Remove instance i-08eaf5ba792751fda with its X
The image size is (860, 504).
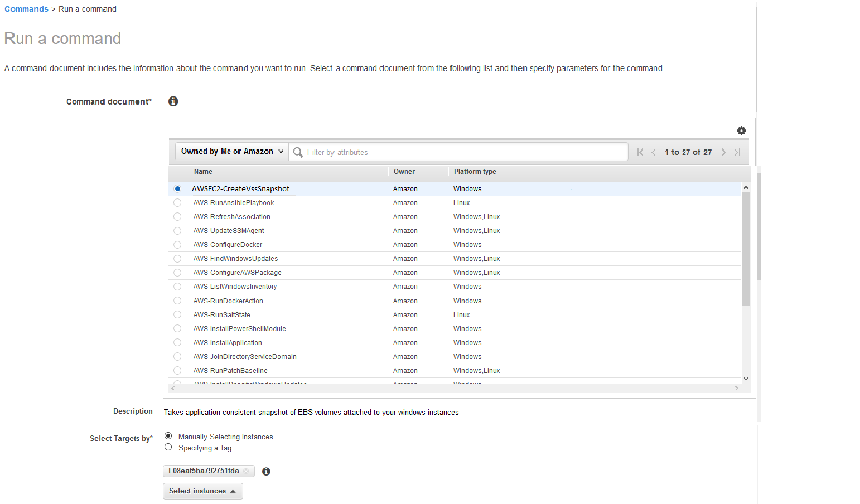click(x=247, y=471)
